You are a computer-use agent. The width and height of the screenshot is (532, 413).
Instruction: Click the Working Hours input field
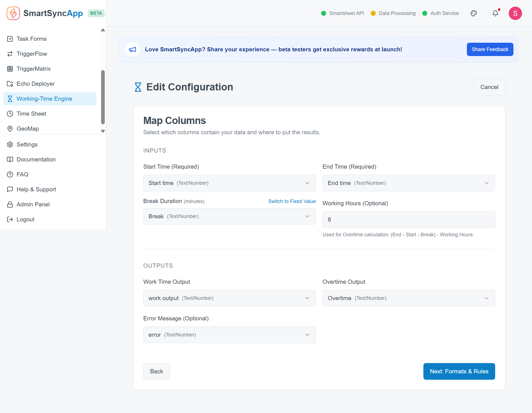click(409, 220)
